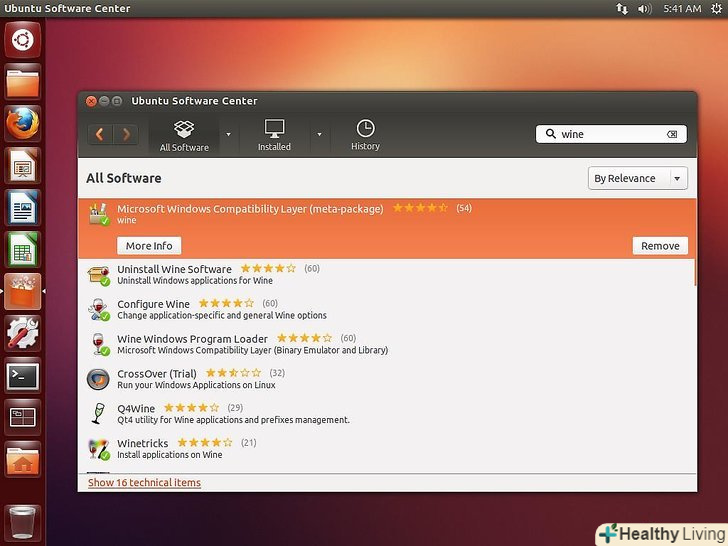
Task: Switch to the Installed view
Action: pos(274,135)
